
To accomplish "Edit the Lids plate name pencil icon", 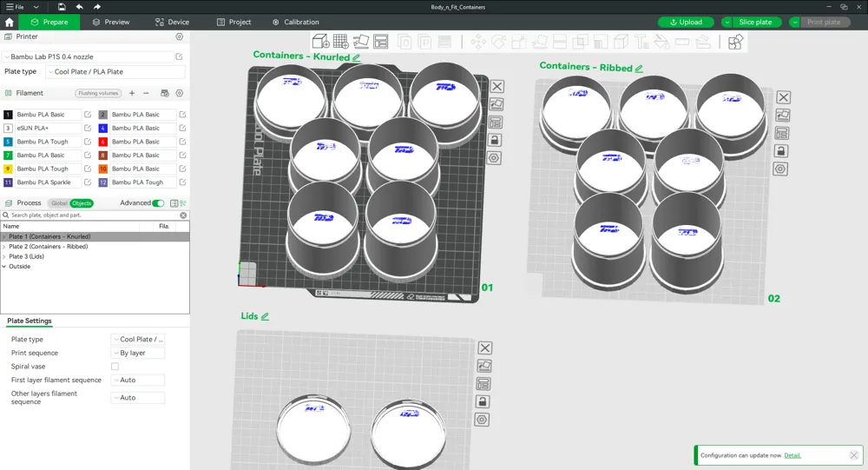I will [265, 317].
